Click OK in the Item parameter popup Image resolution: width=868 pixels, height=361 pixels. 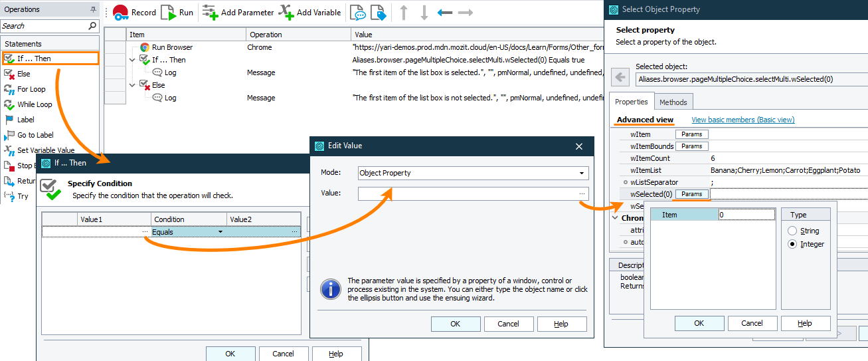[699, 323]
